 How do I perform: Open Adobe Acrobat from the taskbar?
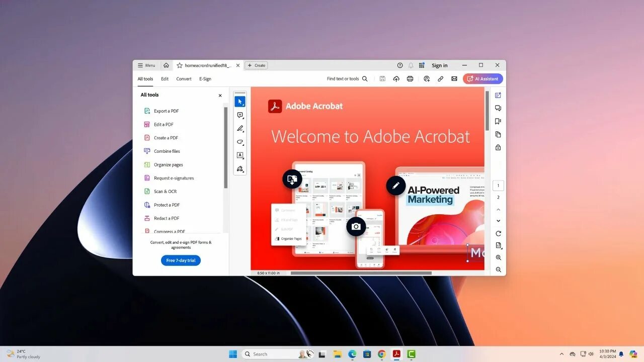(396, 354)
